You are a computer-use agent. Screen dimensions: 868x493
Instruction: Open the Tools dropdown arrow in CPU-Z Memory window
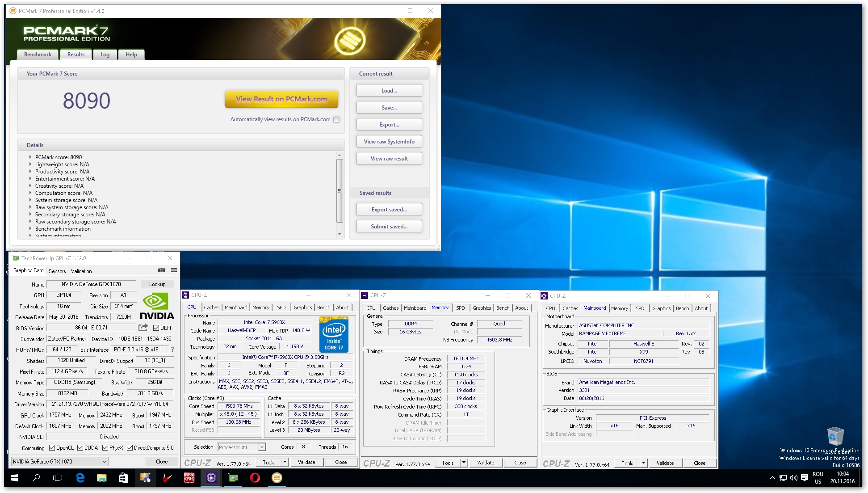[x=464, y=463]
